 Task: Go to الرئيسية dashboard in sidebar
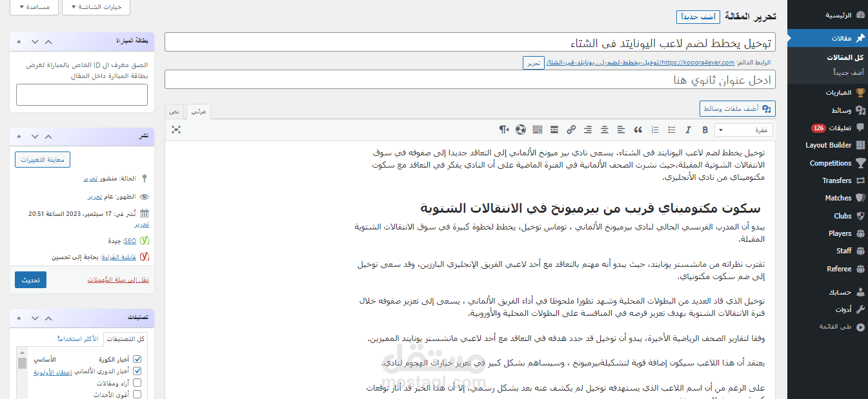[827, 15]
